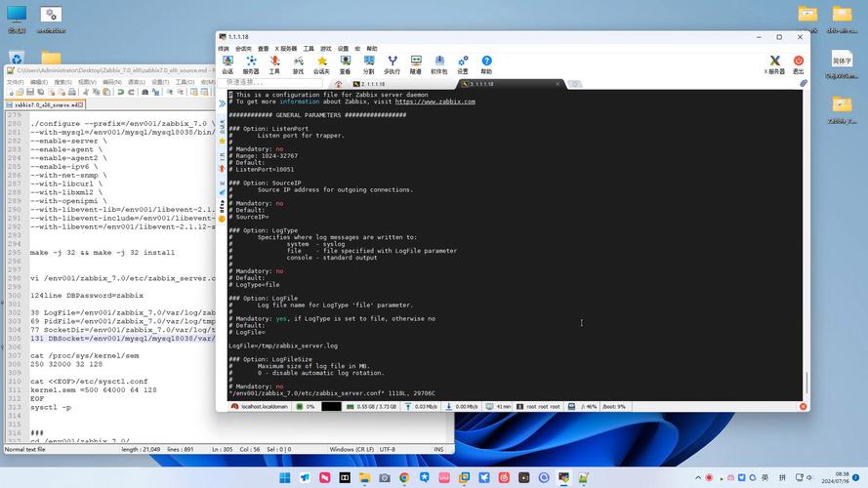
Task: Click the Servers (服务器) toolbar icon
Action: [x=251, y=64]
